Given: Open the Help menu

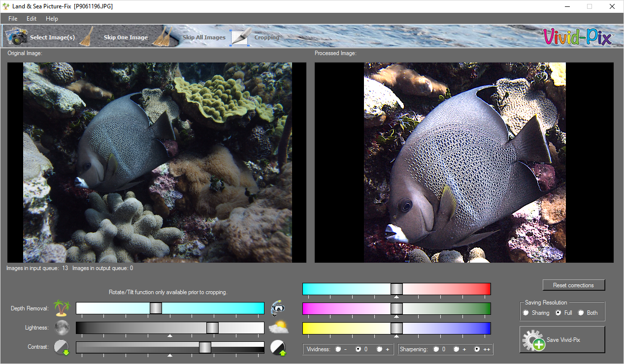Looking at the screenshot, I should [52, 19].
